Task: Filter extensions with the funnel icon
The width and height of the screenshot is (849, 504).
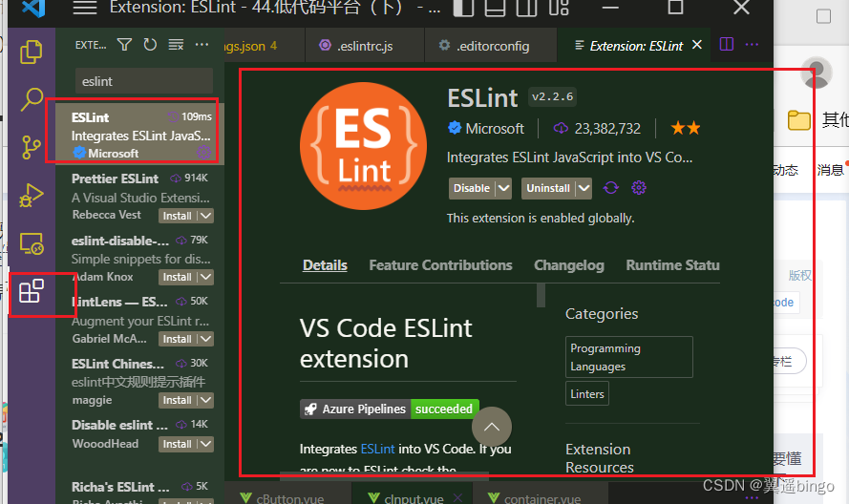Action: [x=124, y=45]
